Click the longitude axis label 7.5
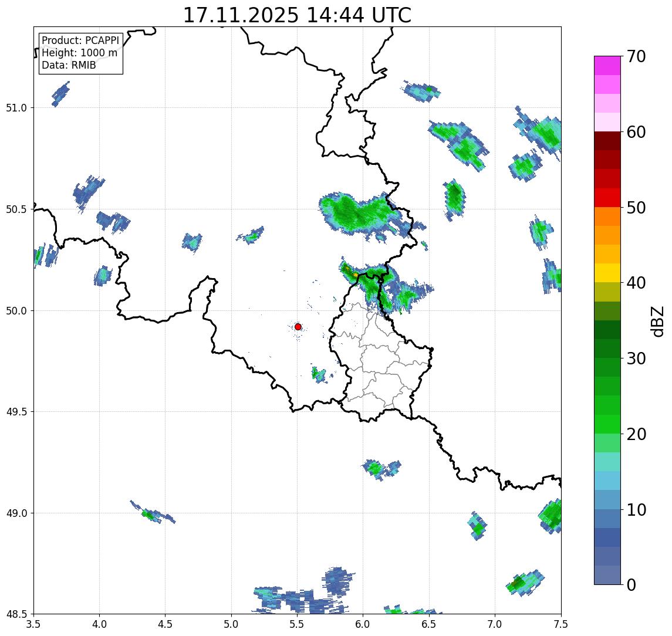 pos(561,624)
